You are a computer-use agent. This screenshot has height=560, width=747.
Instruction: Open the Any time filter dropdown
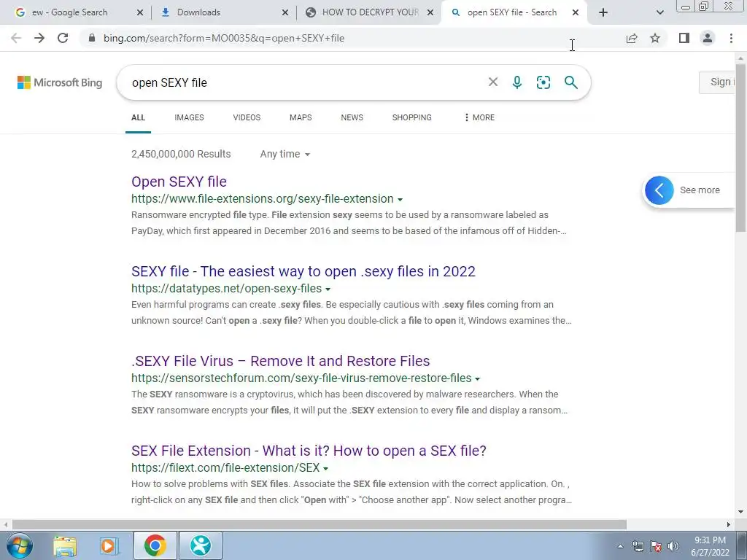coord(285,154)
